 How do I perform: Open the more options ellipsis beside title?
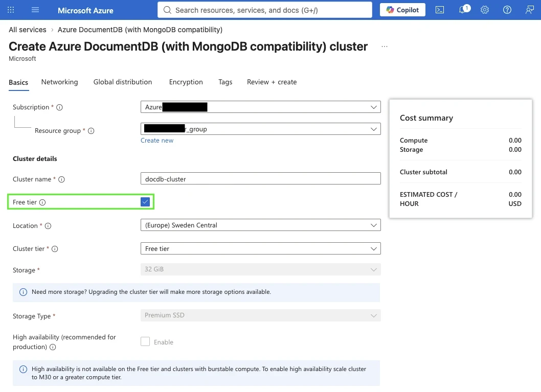coord(385,47)
